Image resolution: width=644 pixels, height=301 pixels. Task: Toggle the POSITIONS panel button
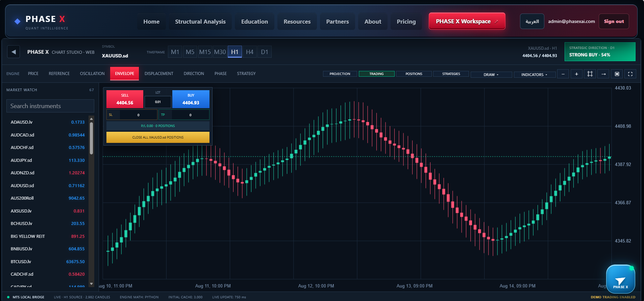414,74
